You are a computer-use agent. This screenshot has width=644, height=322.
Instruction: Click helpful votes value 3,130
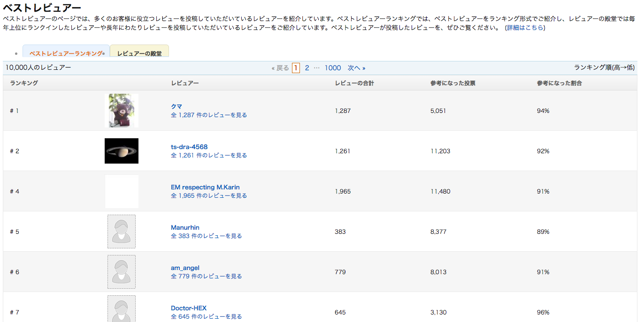[438, 312]
